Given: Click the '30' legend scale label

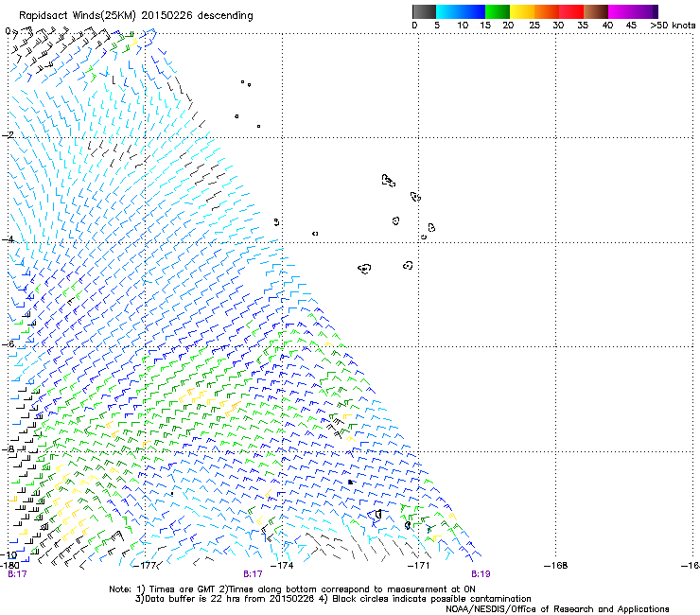Looking at the screenshot, I should click(x=558, y=25).
